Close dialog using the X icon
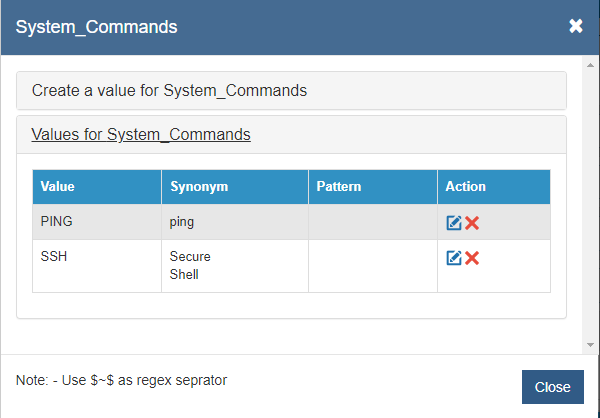Image resolution: width=600 pixels, height=418 pixels. click(576, 27)
